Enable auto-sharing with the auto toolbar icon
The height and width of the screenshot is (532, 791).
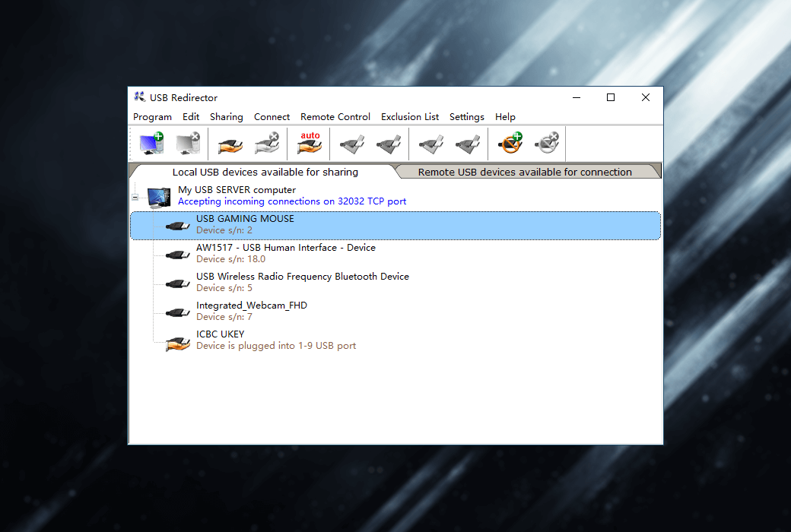[309, 143]
